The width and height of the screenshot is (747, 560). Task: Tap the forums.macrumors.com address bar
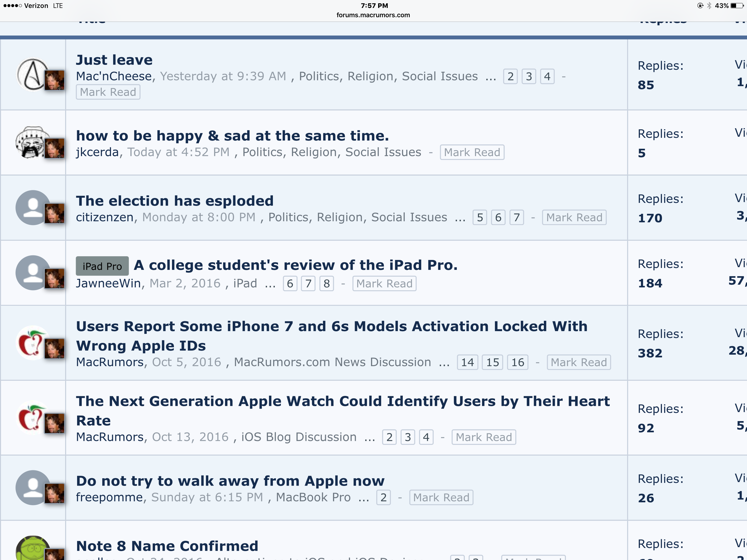coord(373,15)
